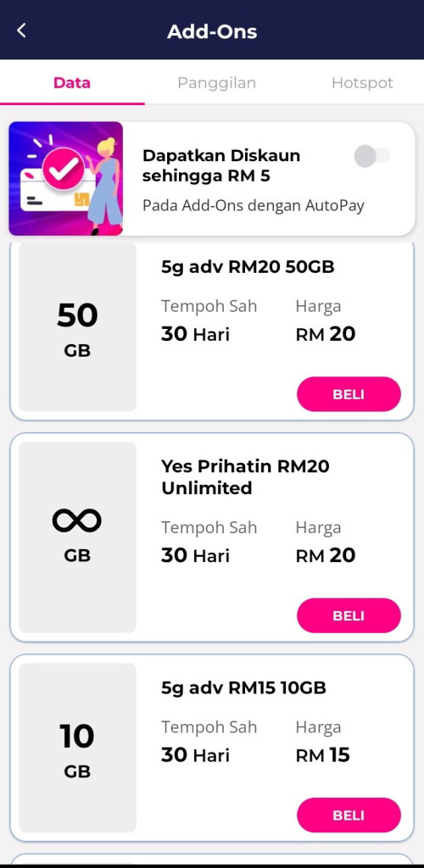Tap the RM 20 price on Unlimited plan
This screenshot has width=424, height=868.
tap(326, 555)
